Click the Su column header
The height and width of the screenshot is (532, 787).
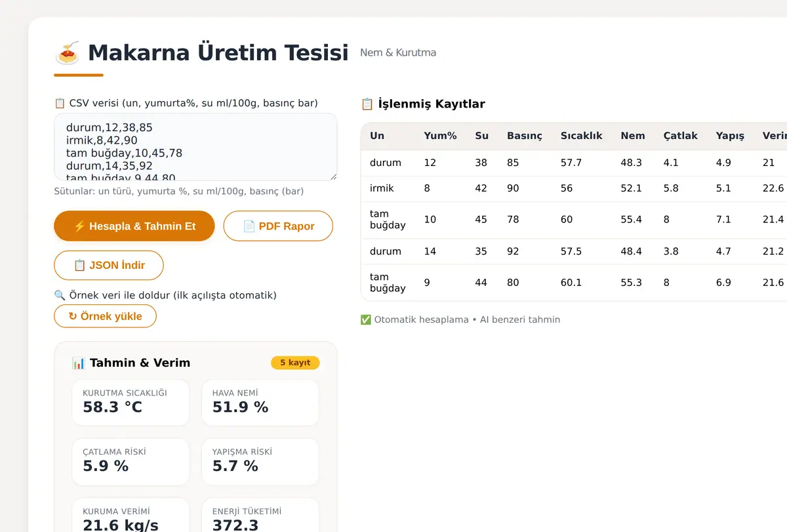[482, 136]
